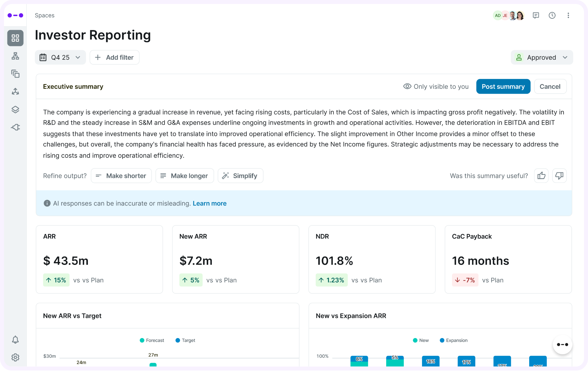Image resolution: width=588 pixels, height=373 pixels.
Task: Click the 8% bar in Expansion chart
Action: pyautogui.click(x=359, y=359)
